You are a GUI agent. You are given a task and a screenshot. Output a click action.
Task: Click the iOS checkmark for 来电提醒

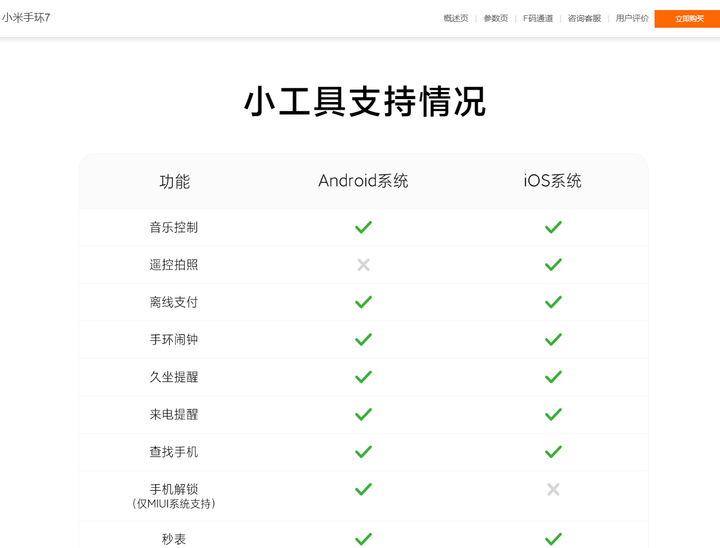(x=553, y=414)
